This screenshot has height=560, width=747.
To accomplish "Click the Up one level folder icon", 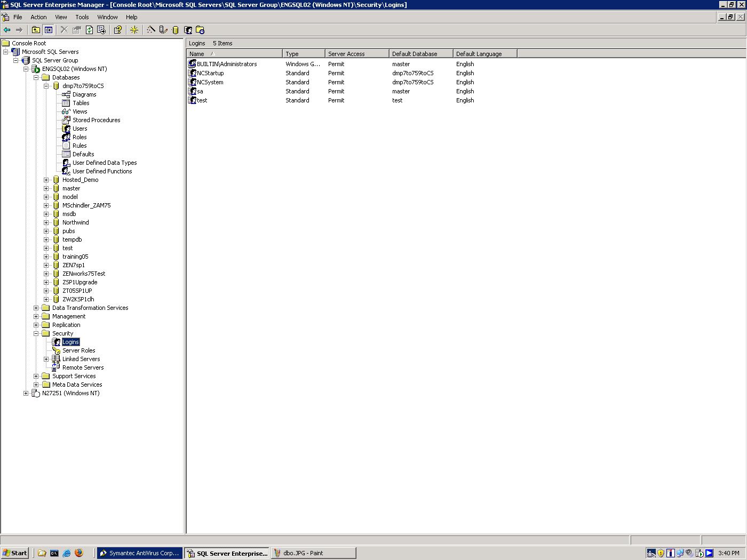I will 36,30.
